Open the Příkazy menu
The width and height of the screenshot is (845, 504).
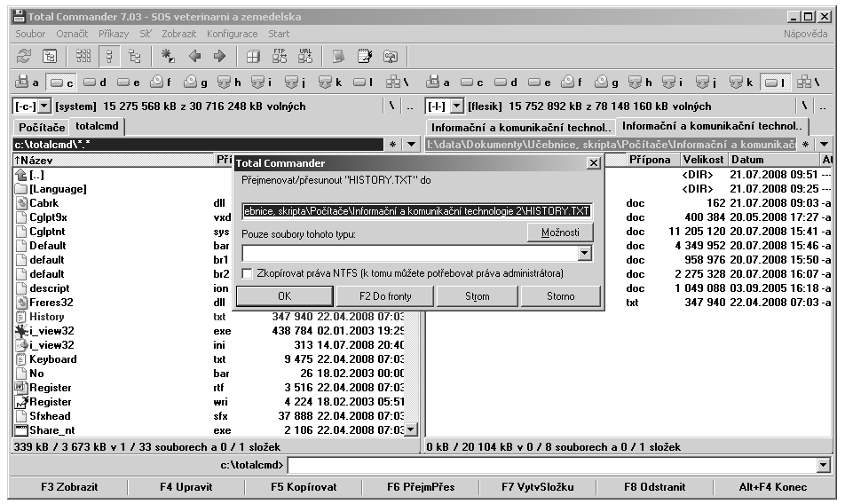point(114,34)
